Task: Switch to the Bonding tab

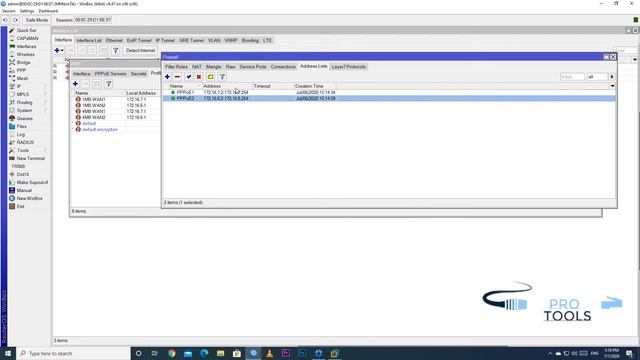Action: click(250, 40)
